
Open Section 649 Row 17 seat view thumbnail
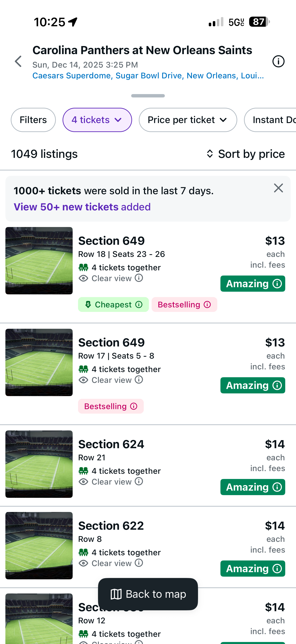coord(39,362)
